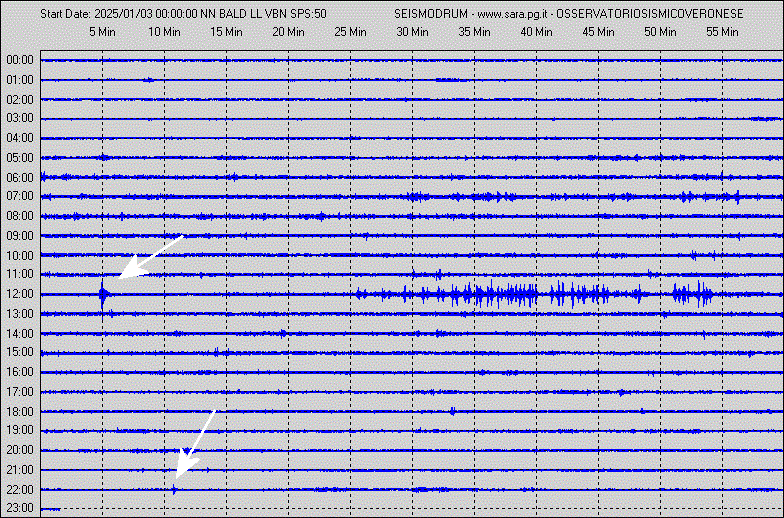Click the noise burst on the 07:00 trace
The height and width of the screenshot is (518, 784).
(x=462, y=196)
